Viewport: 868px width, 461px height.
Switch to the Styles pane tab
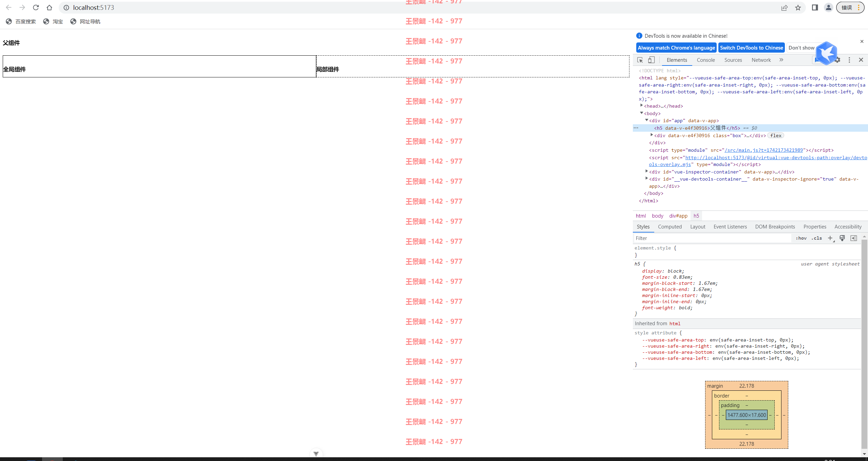(643, 227)
